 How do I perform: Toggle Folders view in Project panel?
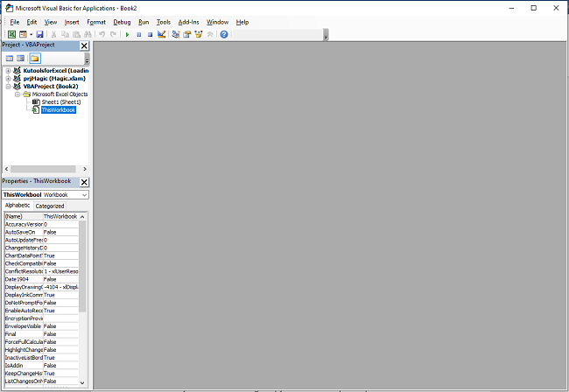[34, 58]
